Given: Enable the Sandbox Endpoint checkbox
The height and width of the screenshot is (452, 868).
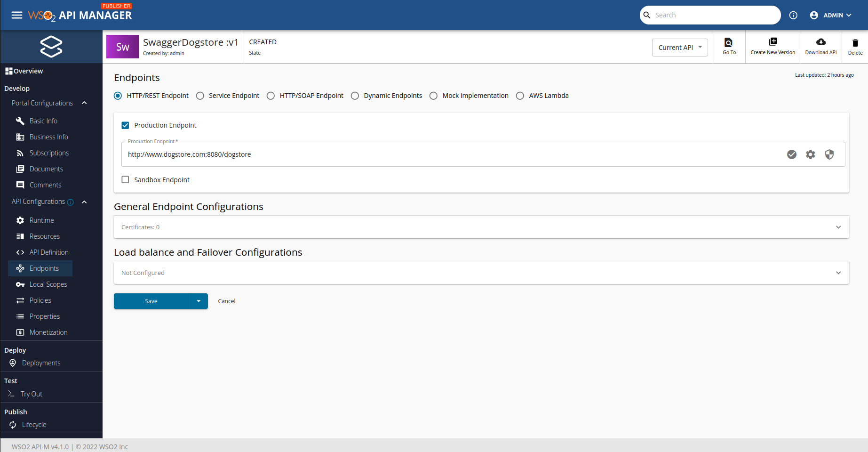Looking at the screenshot, I should point(125,179).
